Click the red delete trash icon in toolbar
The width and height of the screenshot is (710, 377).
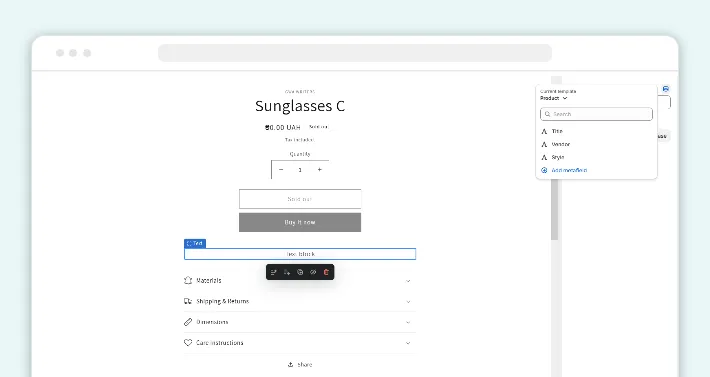coord(326,272)
